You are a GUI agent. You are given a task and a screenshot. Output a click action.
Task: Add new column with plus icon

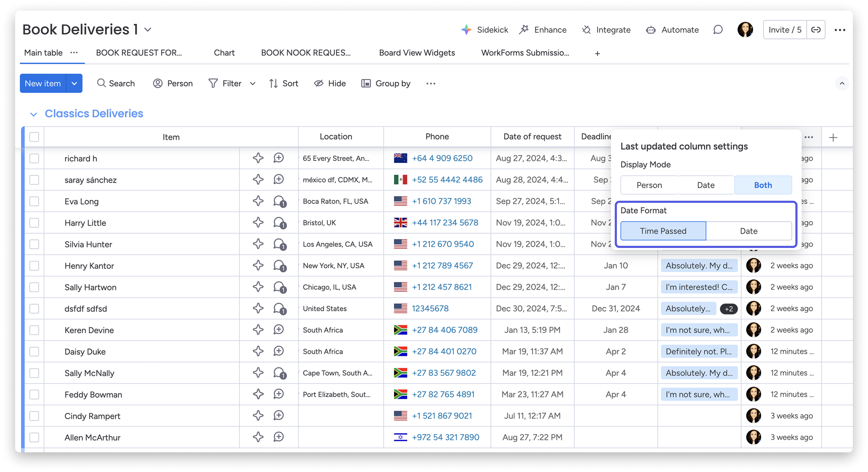[833, 137]
